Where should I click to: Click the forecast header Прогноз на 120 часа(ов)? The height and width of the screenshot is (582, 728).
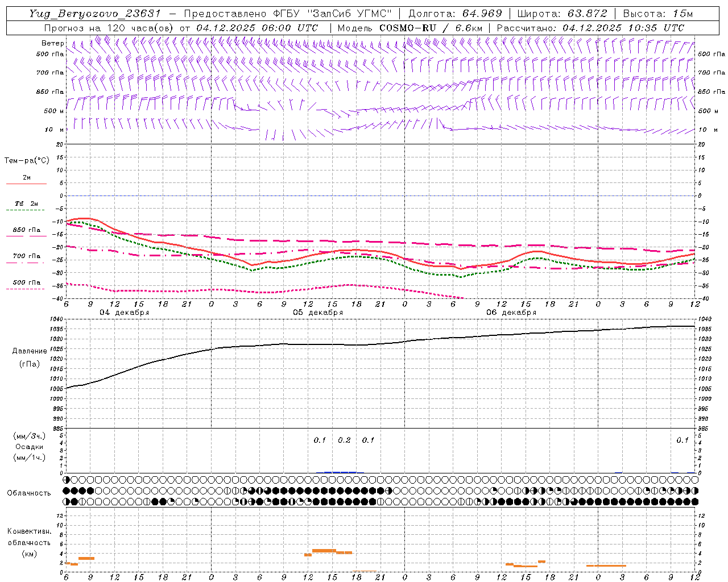(x=109, y=27)
